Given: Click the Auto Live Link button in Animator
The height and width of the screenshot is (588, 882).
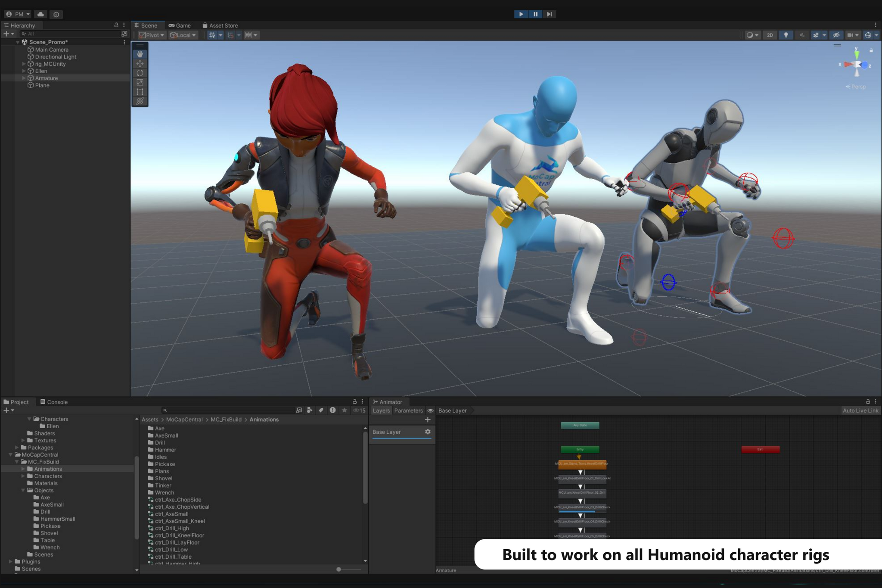Looking at the screenshot, I should pyautogui.click(x=860, y=411).
